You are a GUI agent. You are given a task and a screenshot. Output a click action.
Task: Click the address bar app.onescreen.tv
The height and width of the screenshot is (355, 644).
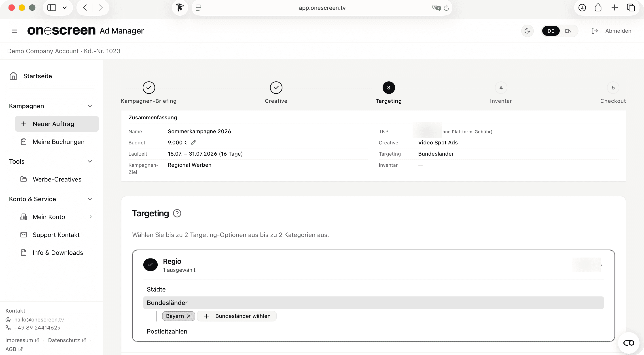coord(322,8)
